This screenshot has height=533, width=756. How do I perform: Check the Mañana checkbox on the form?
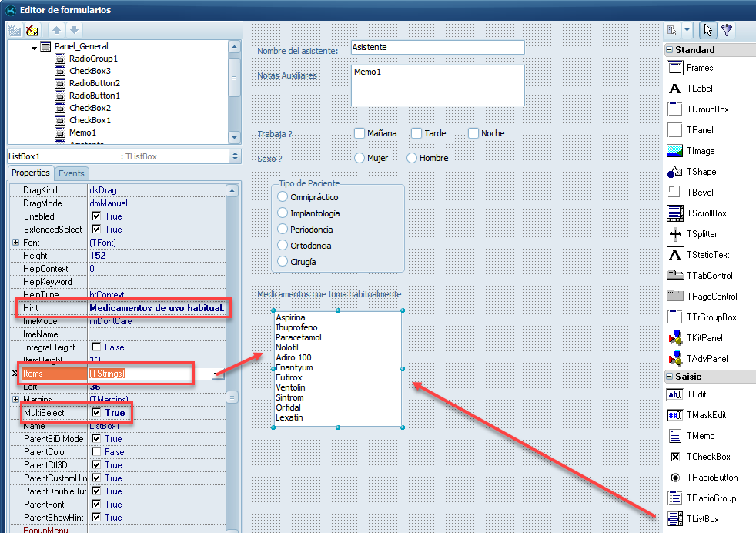pos(360,133)
